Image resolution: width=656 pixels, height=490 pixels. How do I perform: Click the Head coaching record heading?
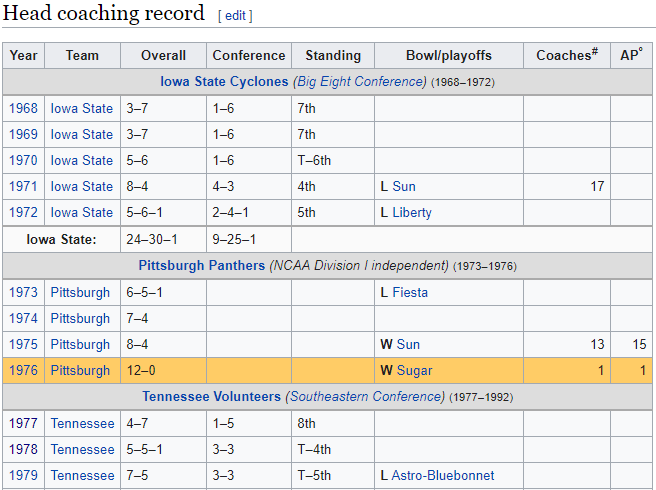coord(104,13)
